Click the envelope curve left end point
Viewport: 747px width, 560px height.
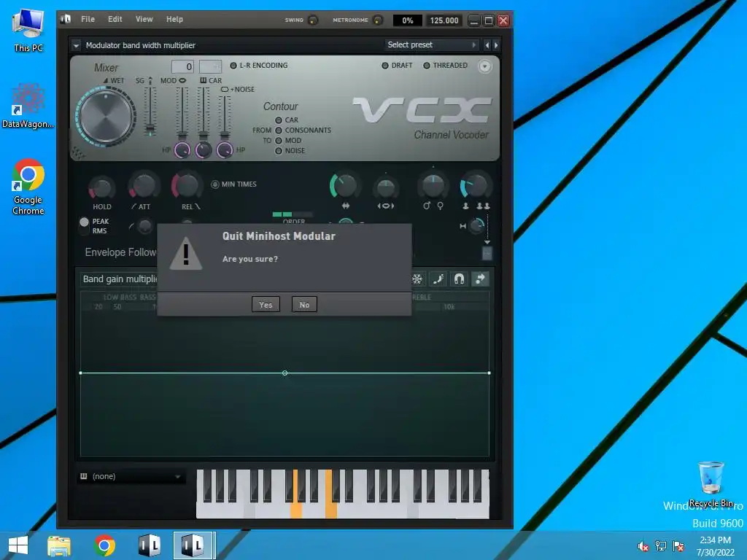(x=80, y=373)
